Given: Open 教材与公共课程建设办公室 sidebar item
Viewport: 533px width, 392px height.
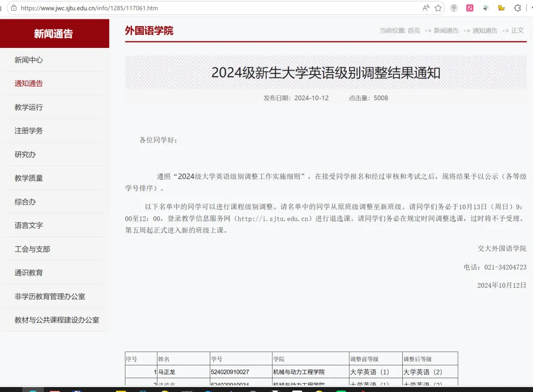Looking at the screenshot, I should pyautogui.click(x=57, y=320).
